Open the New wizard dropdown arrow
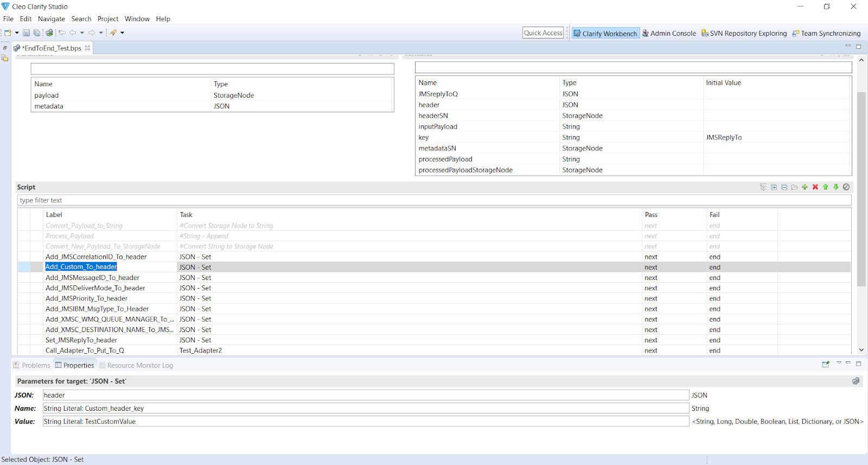The width and height of the screenshot is (868, 465). 17,33
